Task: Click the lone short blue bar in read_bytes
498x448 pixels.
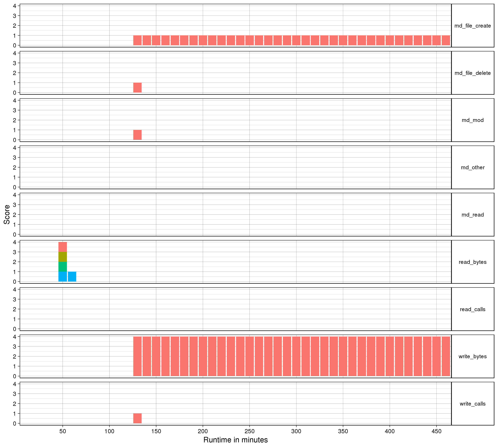Action: pyautogui.click(x=72, y=277)
